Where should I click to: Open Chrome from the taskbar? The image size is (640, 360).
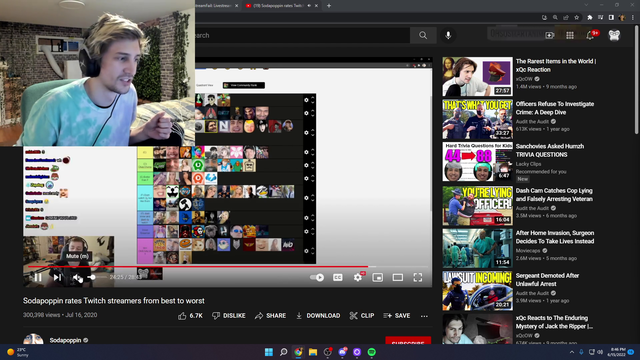coord(298,352)
